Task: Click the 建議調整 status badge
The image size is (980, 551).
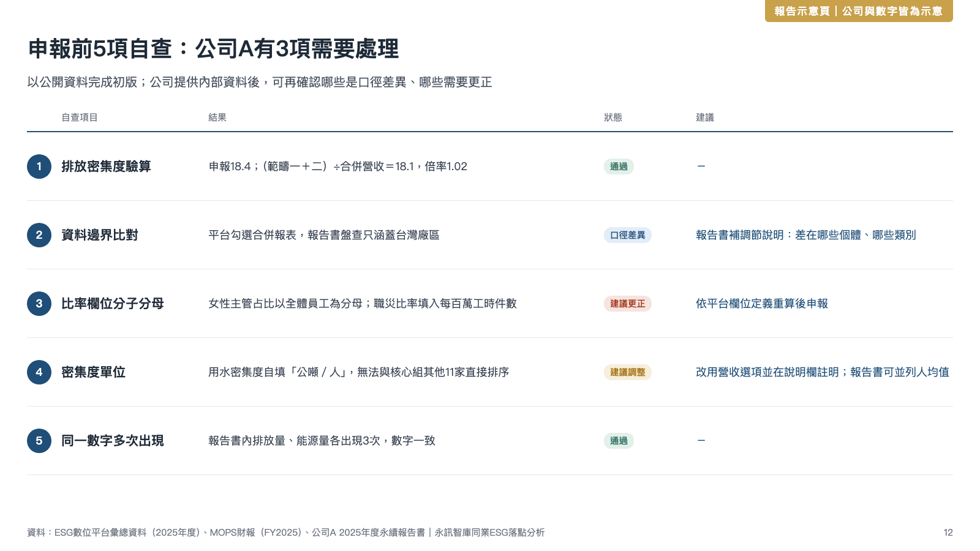Action: click(x=627, y=372)
